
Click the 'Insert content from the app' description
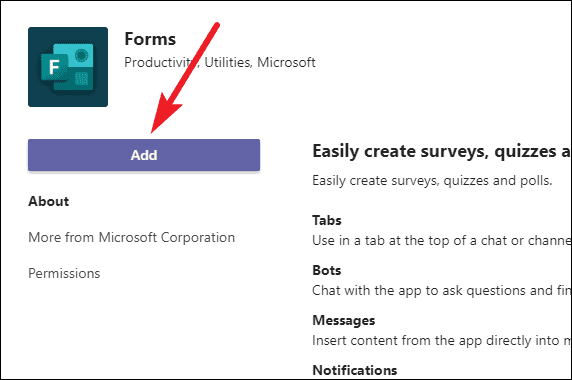tap(442, 341)
